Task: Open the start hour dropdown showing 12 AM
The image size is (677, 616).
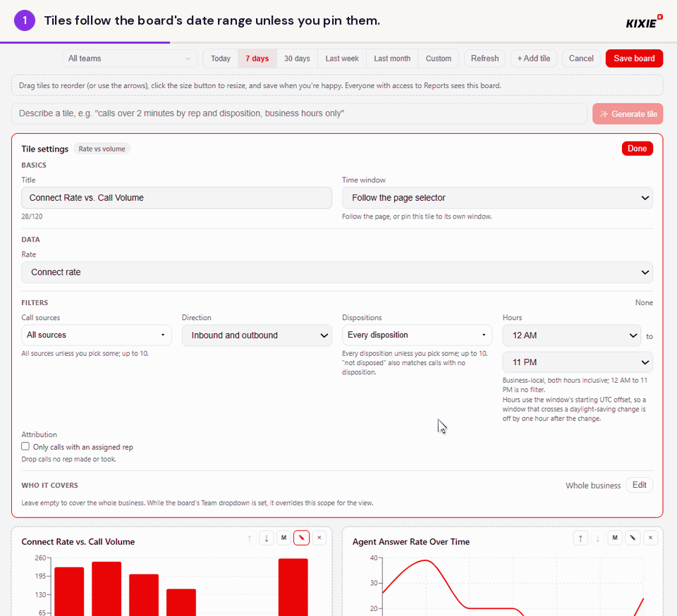Action: (x=572, y=335)
